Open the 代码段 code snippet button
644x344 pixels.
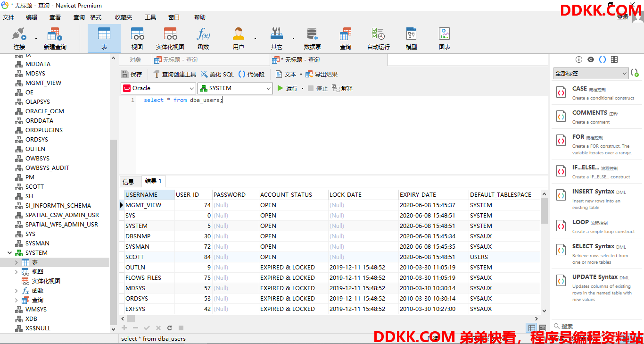(x=252, y=74)
